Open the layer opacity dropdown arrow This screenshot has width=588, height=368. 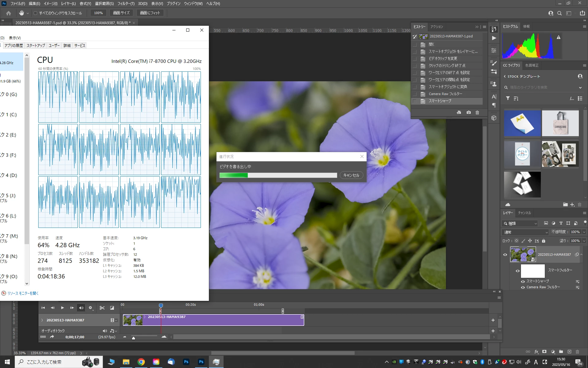[584, 232]
